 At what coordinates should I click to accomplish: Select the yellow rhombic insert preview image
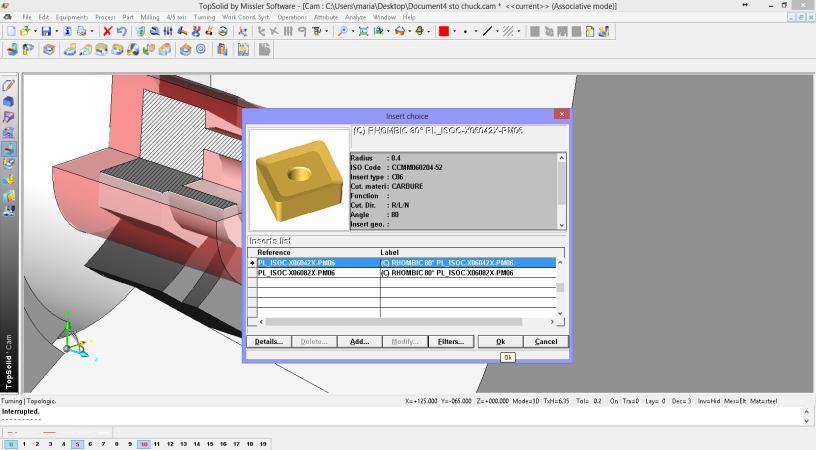click(299, 180)
